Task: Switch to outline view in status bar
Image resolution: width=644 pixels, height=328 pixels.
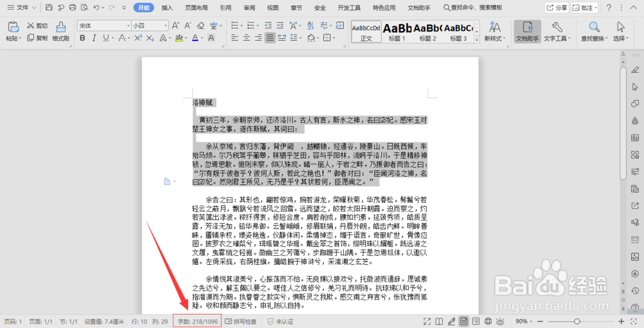Action: [476, 322]
